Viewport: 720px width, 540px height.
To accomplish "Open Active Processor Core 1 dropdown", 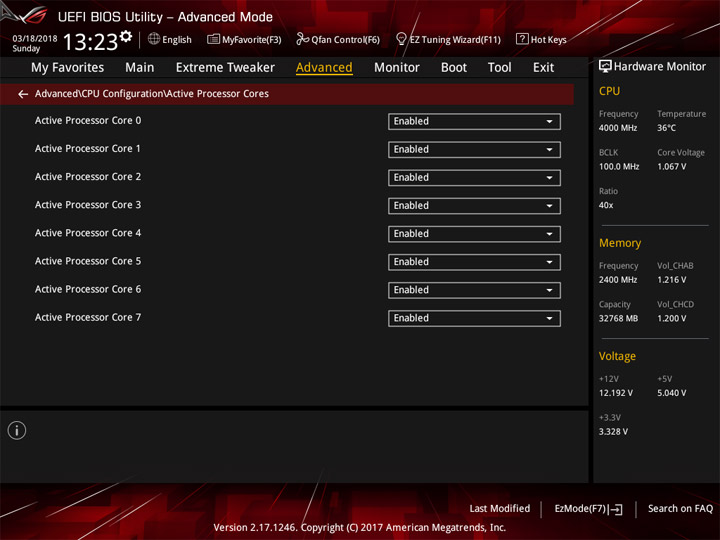I will tap(474, 150).
